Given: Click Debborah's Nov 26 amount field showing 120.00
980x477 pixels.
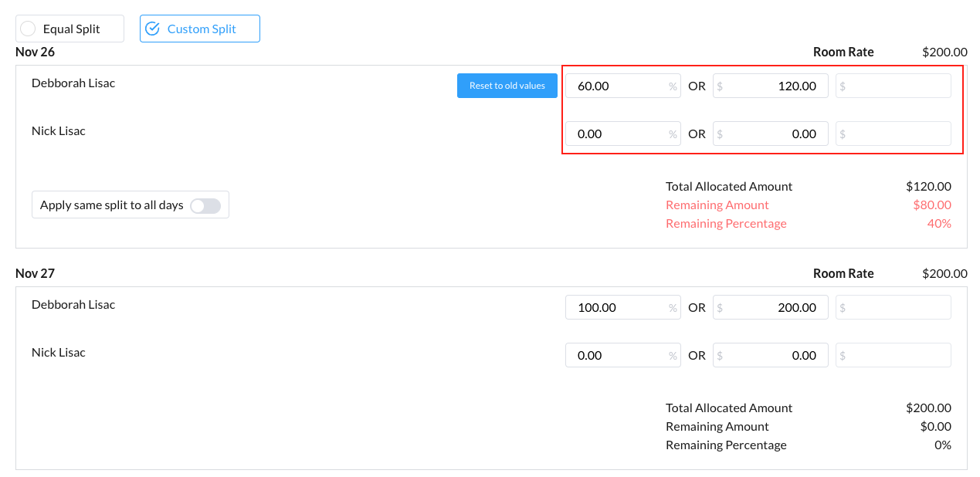Looking at the screenshot, I should coord(770,86).
